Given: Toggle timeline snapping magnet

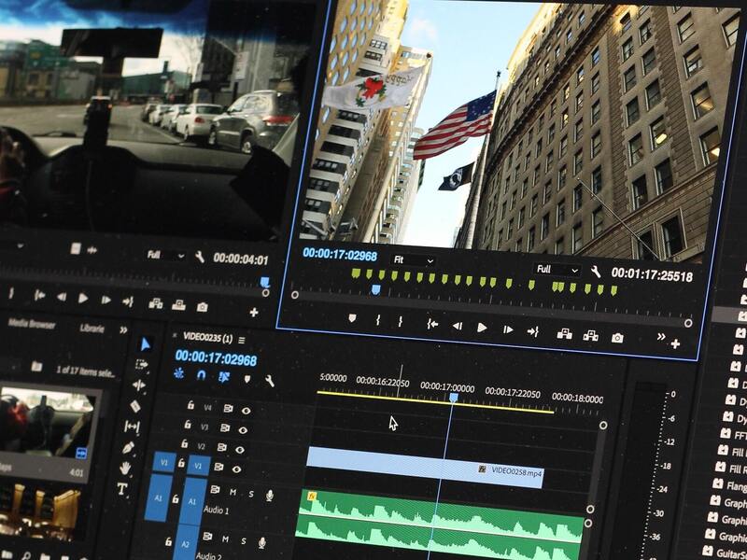Looking at the screenshot, I should click(201, 375).
